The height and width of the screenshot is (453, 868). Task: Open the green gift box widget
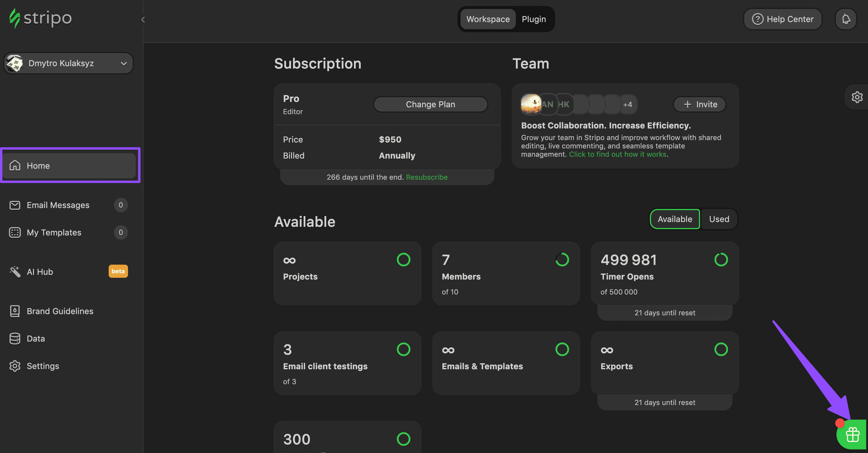(852, 435)
